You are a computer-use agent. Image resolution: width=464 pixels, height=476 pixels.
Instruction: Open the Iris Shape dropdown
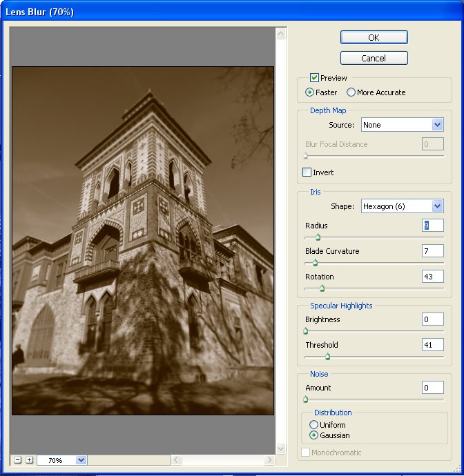tap(403, 206)
